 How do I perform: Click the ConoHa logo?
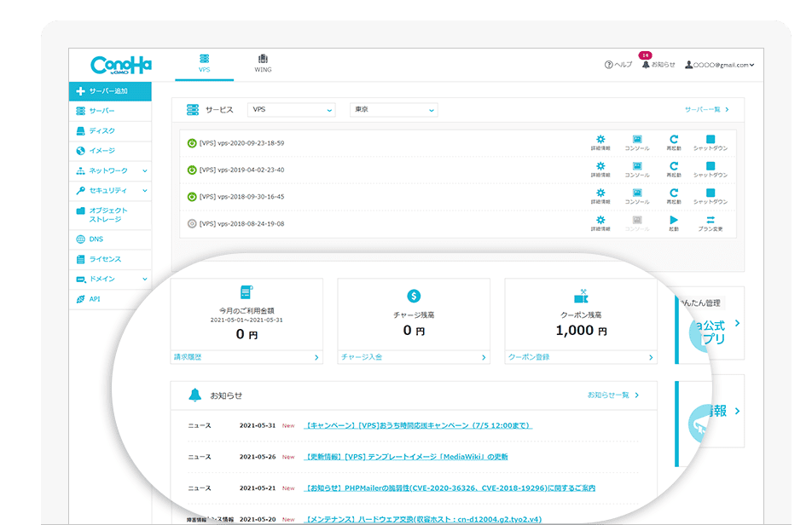coord(121,65)
